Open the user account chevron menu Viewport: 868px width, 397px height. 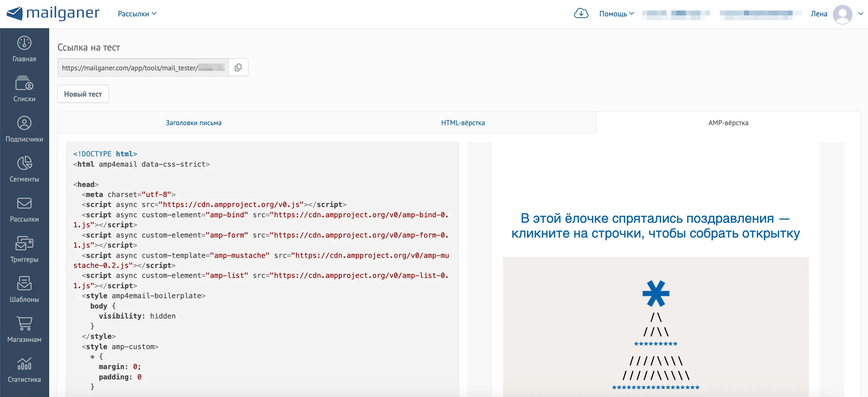coord(860,14)
